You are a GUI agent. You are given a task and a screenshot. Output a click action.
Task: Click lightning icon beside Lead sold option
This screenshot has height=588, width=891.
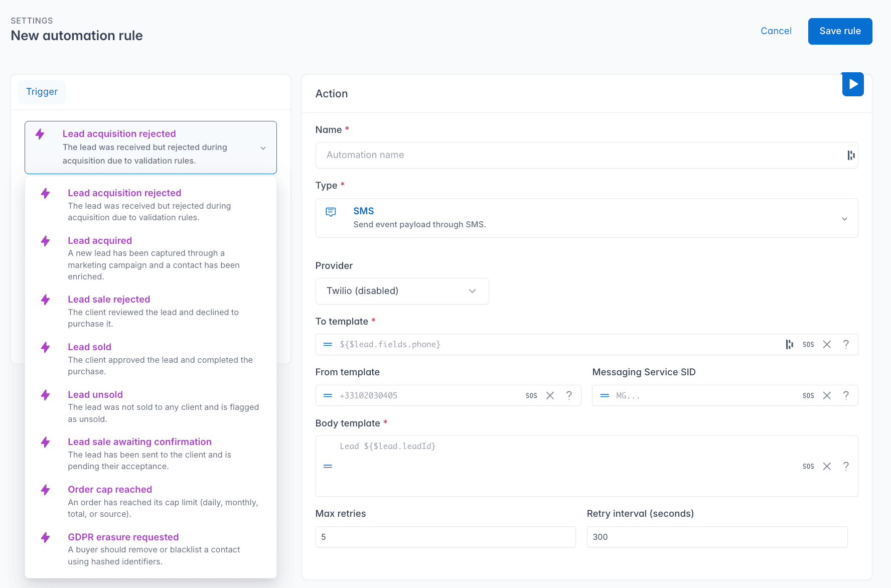[46, 347]
